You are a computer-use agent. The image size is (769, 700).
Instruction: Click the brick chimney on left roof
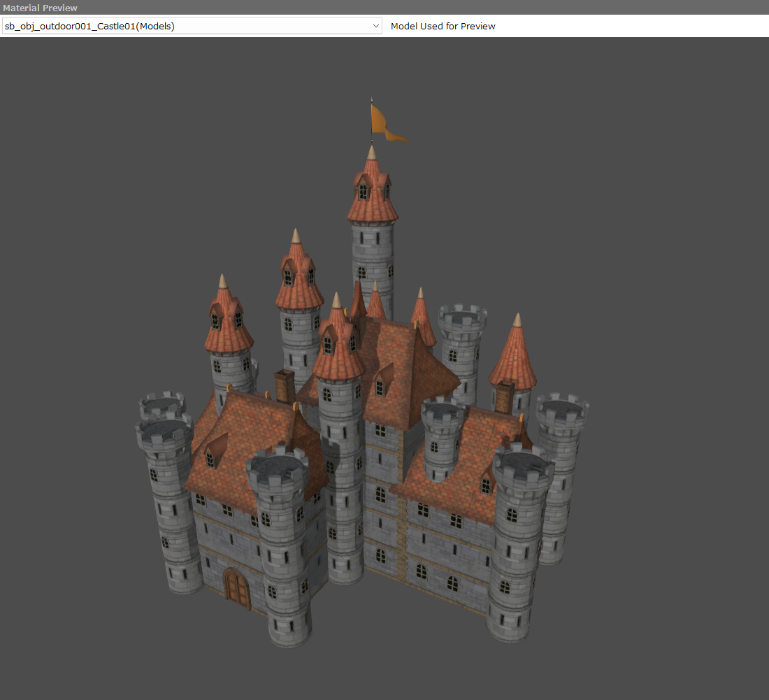click(284, 385)
